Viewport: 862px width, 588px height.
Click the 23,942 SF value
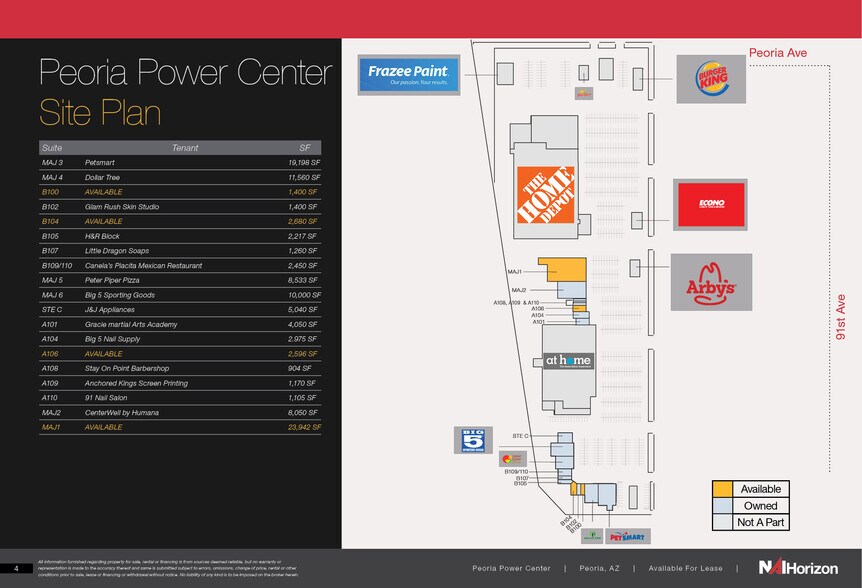305,427
